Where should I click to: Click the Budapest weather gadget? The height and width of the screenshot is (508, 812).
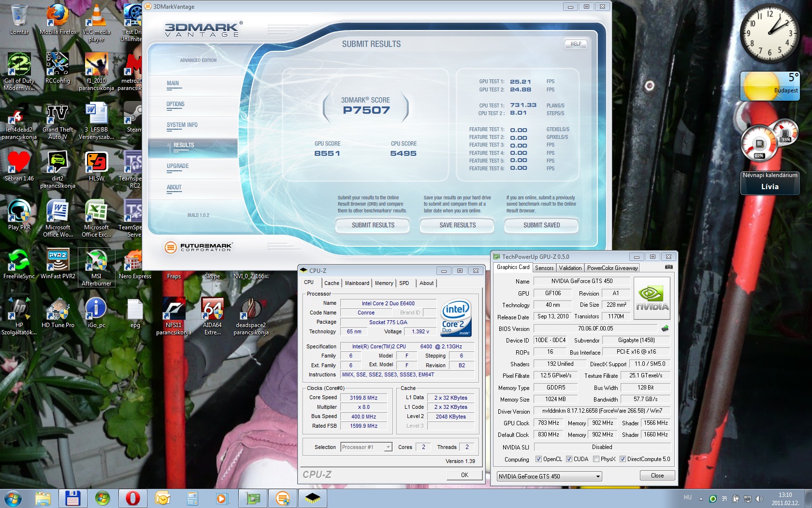pyautogui.click(x=770, y=86)
